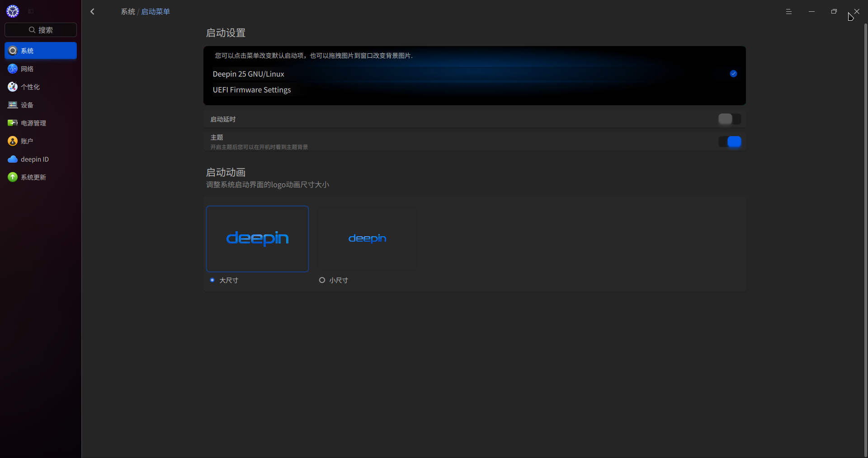This screenshot has height=458, width=868.
Task: Click the 系统更新 green arrow icon
Action: 13,177
